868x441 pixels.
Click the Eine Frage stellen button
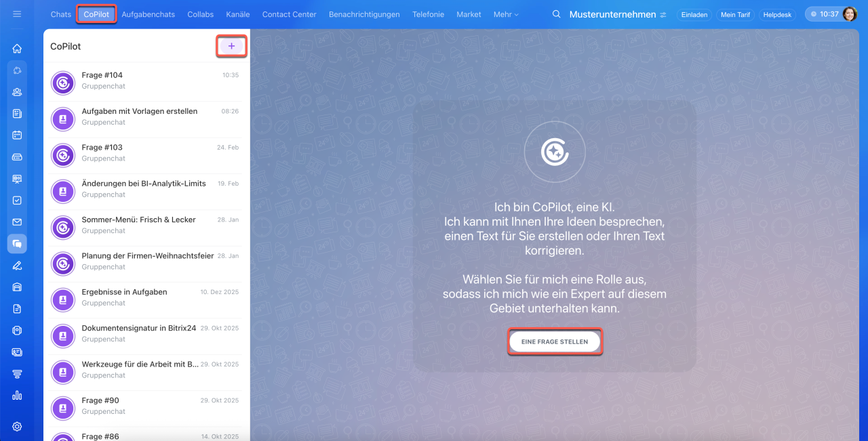555,342
